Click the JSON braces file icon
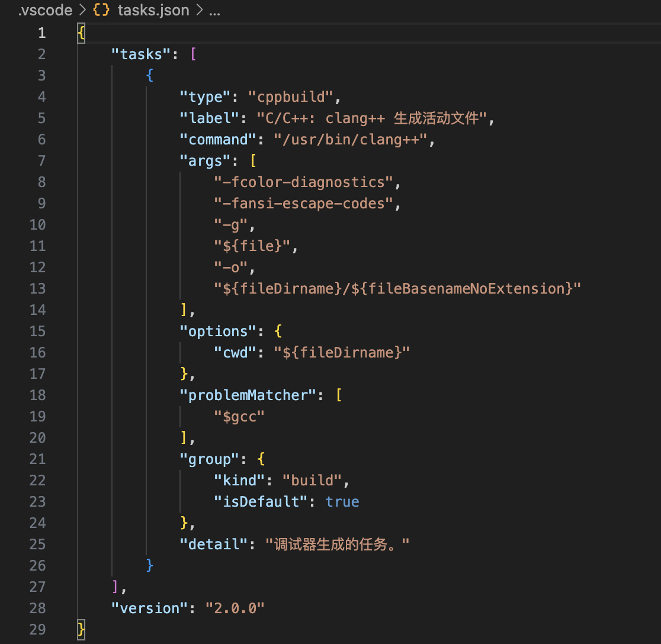 101,10
